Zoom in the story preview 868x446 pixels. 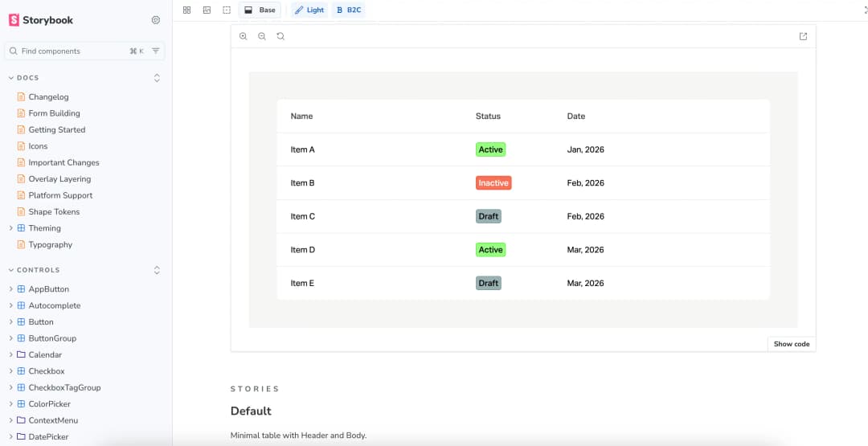(243, 36)
